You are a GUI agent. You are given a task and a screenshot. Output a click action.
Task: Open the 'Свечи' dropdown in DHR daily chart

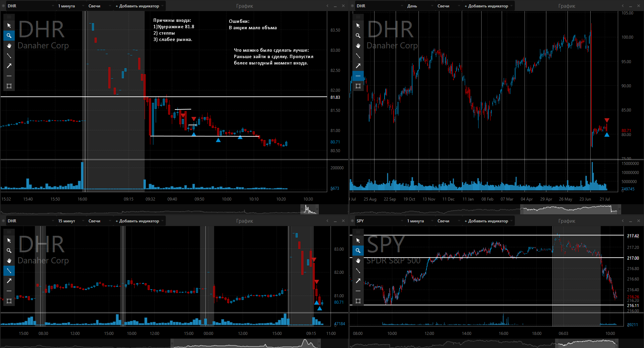tap(448, 6)
